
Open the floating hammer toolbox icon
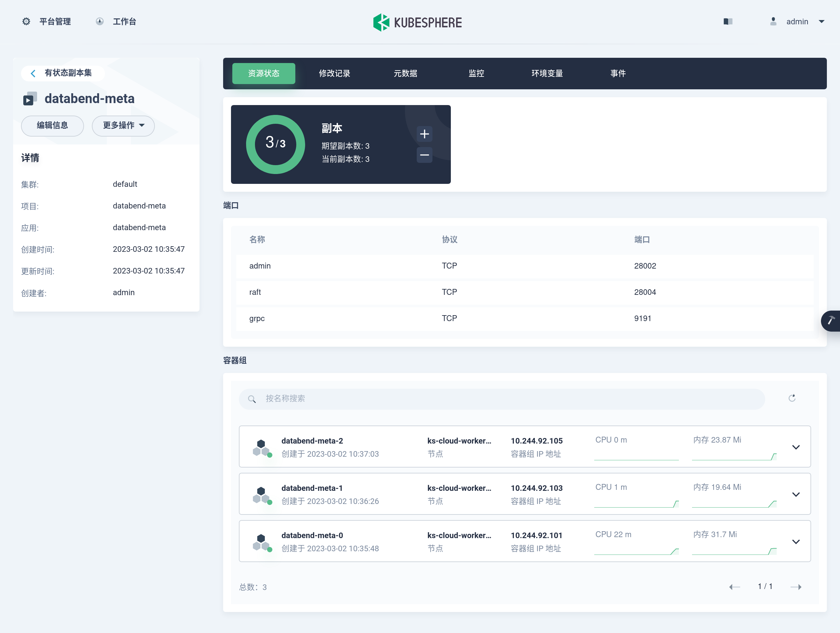(x=831, y=321)
